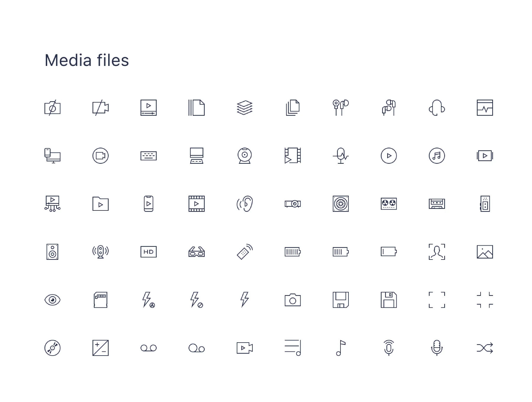This screenshot has height=402, width=532.
Task: Select the SD memory card icon
Action: [x=100, y=300]
